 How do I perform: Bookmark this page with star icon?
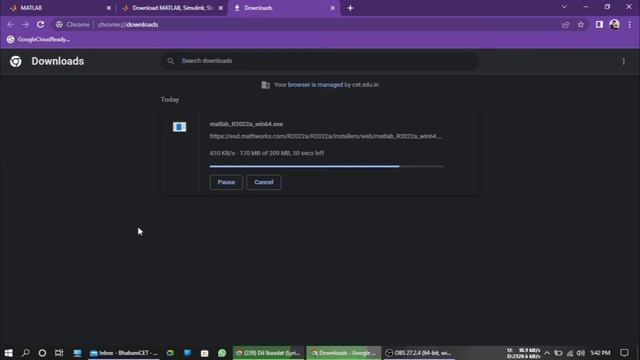coord(581,24)
